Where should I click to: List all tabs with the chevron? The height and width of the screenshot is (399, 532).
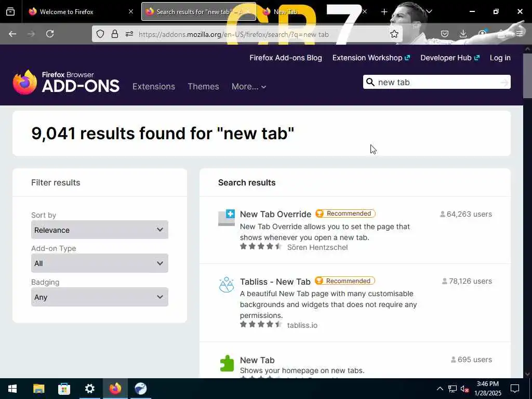tap(429, 12)
